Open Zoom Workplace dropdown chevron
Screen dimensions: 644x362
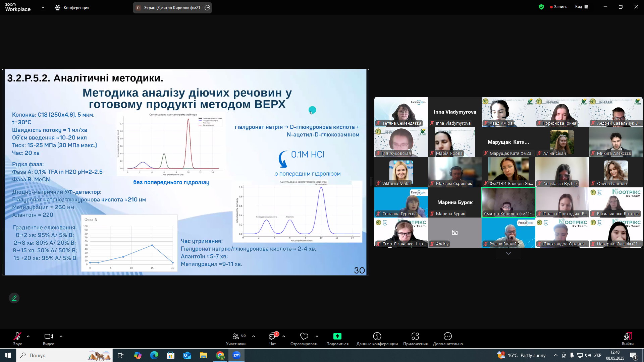(x=43, y=7)
